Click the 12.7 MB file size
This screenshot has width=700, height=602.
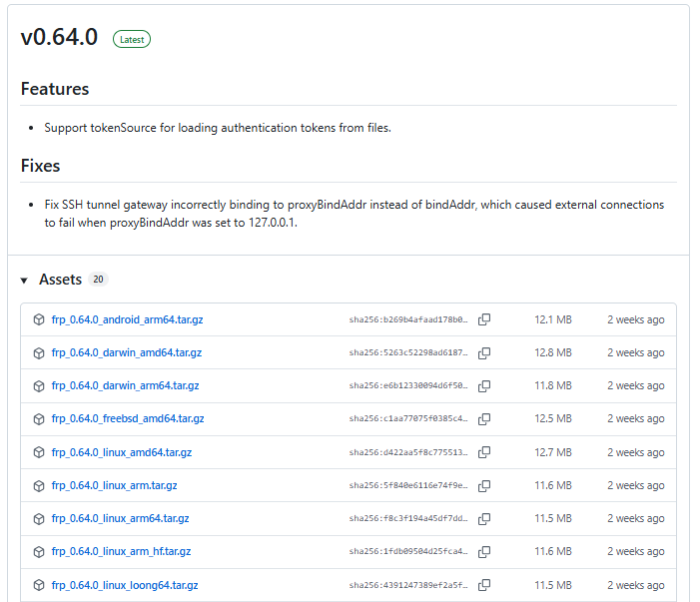pos(553,452)
